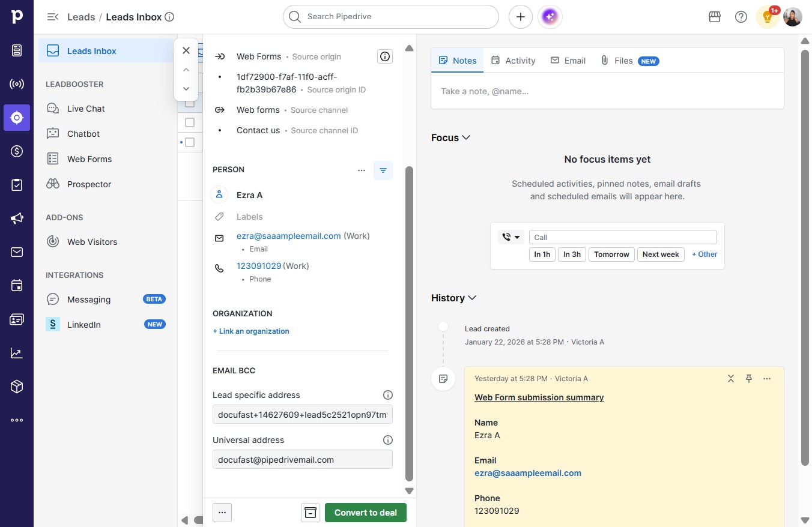This screenshot has height=527, width=812.
Task: Click the source info icon beside Web Forms
Action: coord(385,56)
